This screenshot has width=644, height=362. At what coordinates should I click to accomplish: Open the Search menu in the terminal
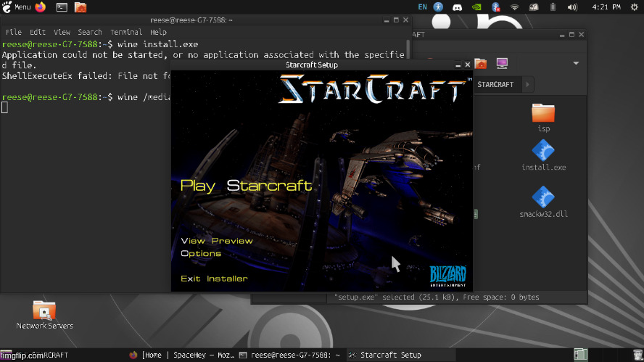[89, 32]
